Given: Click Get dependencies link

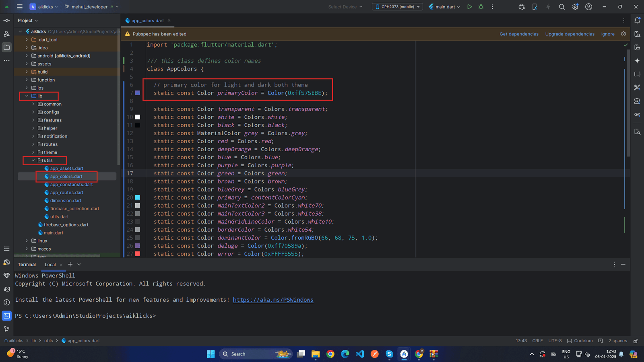Looking at the screenshot, I should [x=519, y=34].
